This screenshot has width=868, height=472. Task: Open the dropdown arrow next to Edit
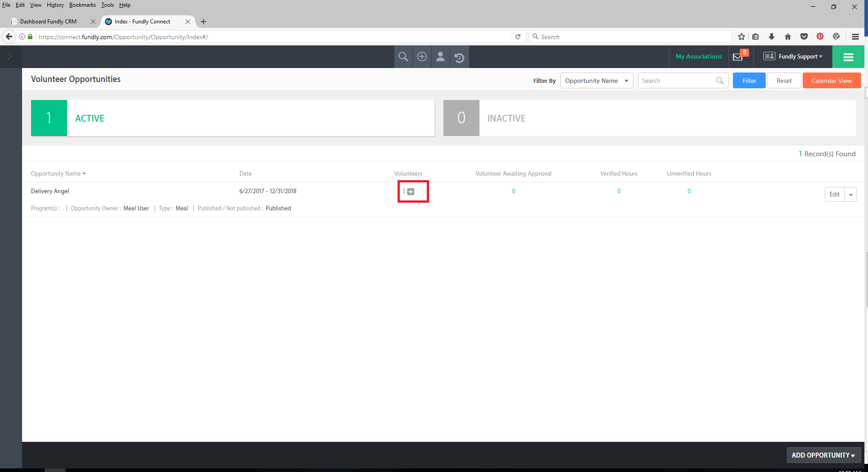point(850,195)
